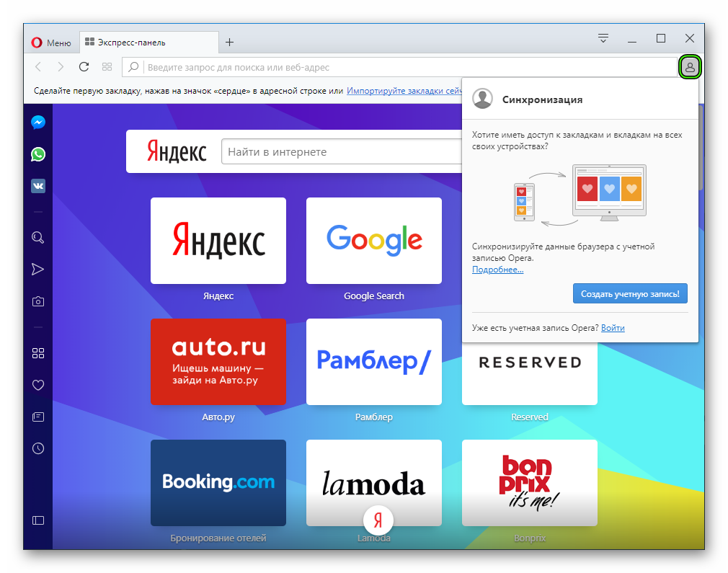Click the round Yandex Я badge

click(378, 520)
